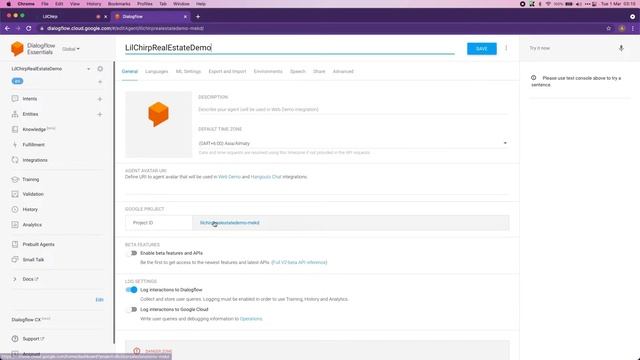Screen dimensions: 640x360
Task: Switch to the Advanced tab
Action: (x=343, y=71)
